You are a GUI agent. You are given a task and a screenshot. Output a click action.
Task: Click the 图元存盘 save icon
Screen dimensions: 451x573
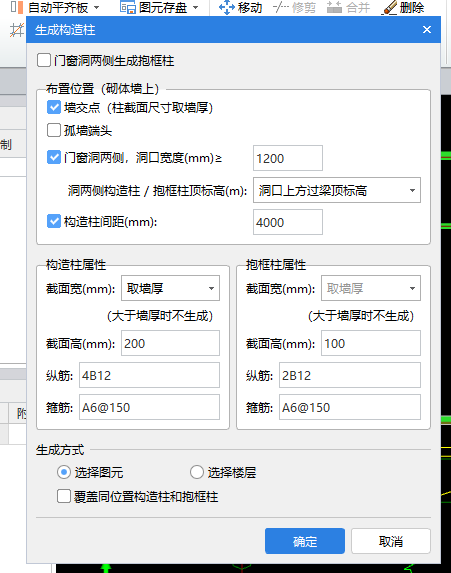(128, 7)
